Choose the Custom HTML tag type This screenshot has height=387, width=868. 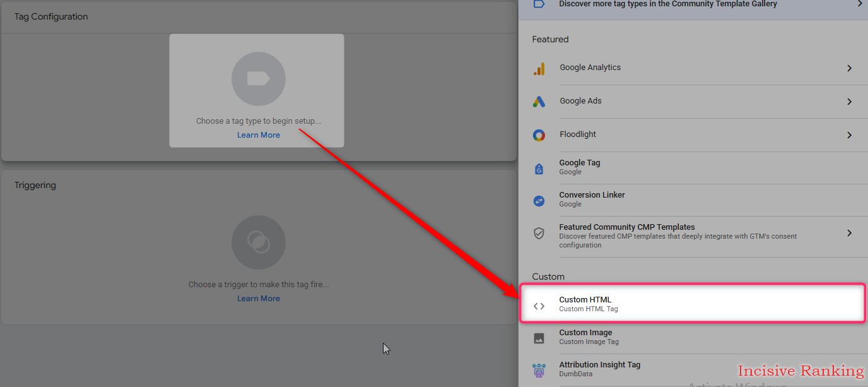(x=693, y=304)
